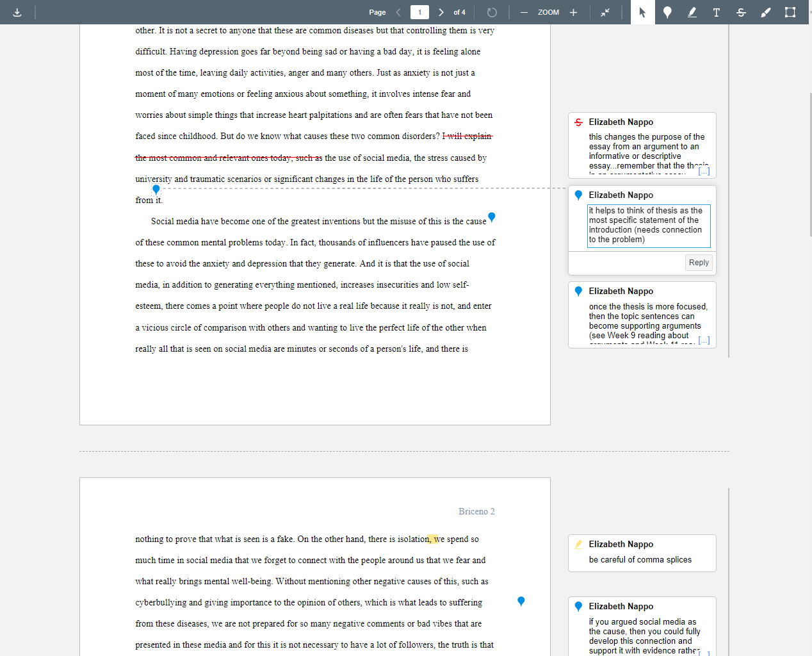Select the area box annotation tool

[790, 12]
